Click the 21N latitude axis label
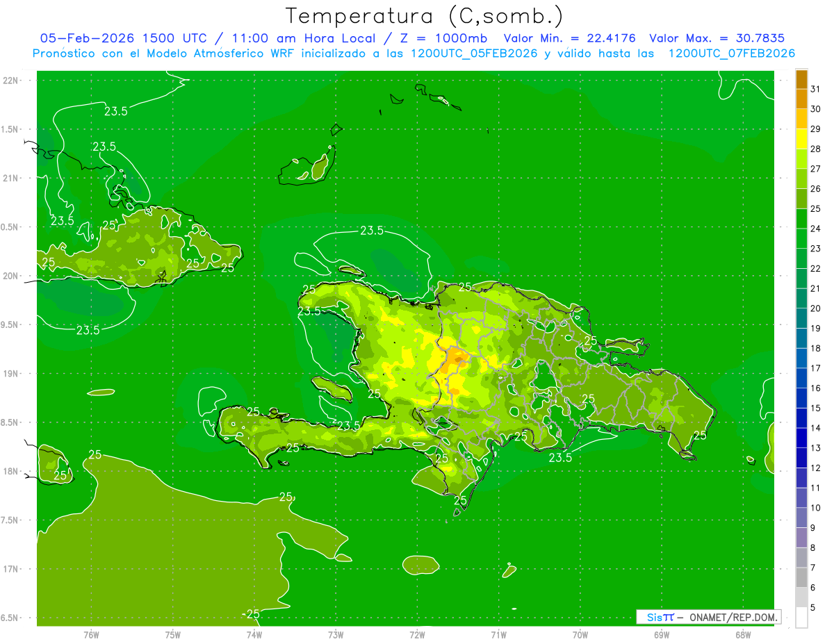The image size is (834, 644). pyautogui.click(x=10, y=179)
